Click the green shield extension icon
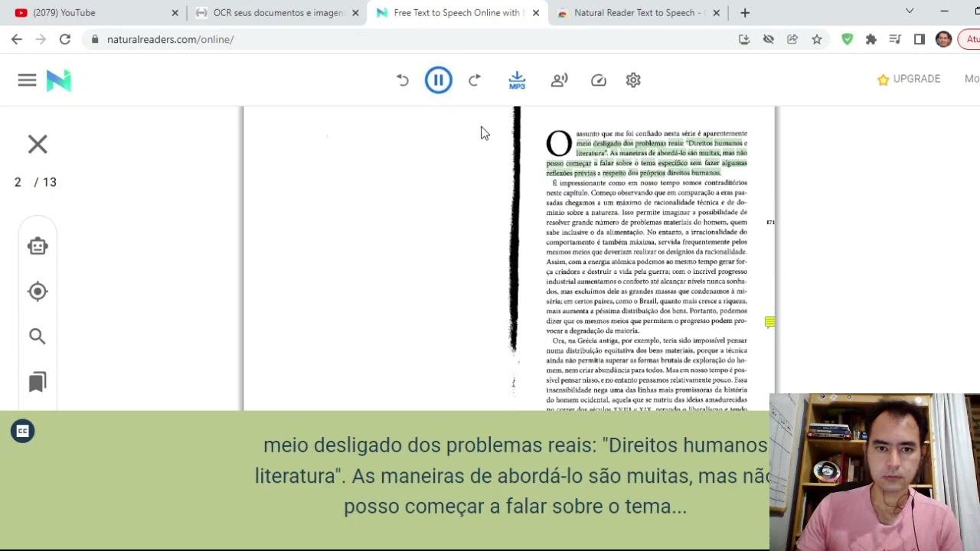 (847, 39)
